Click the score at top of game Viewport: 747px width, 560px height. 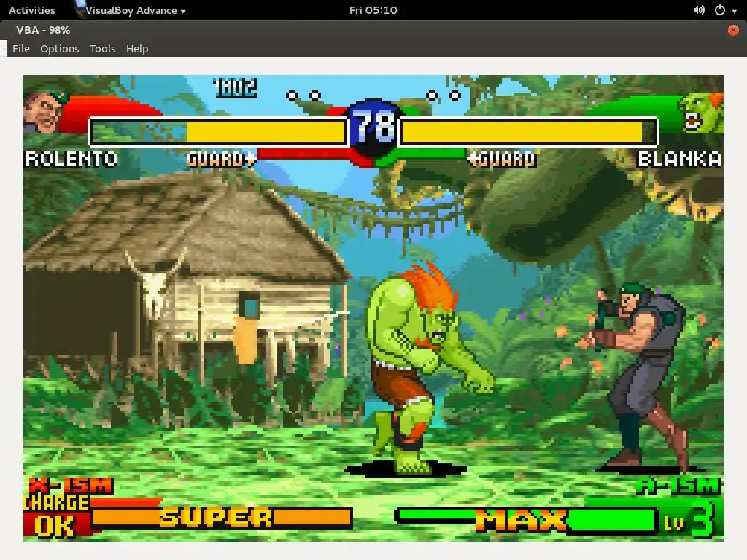coord(236,88)
